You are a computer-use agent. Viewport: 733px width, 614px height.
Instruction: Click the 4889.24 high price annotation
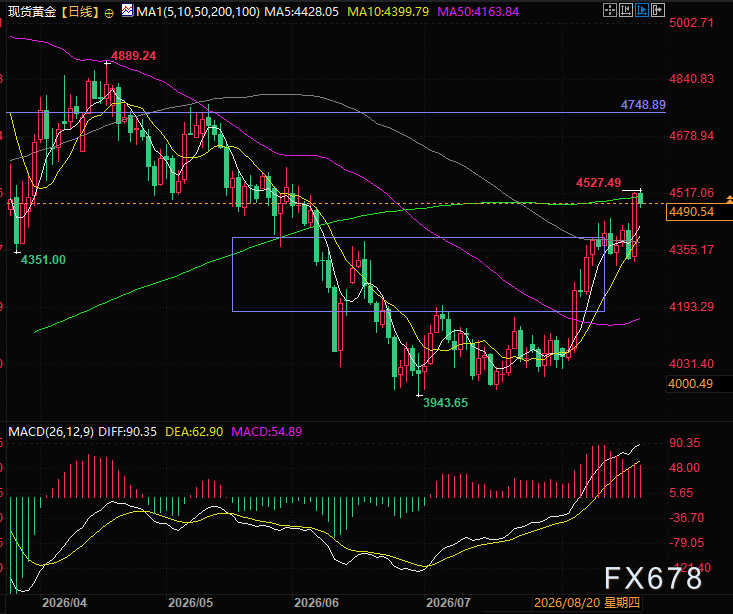(x=133, y=56)
